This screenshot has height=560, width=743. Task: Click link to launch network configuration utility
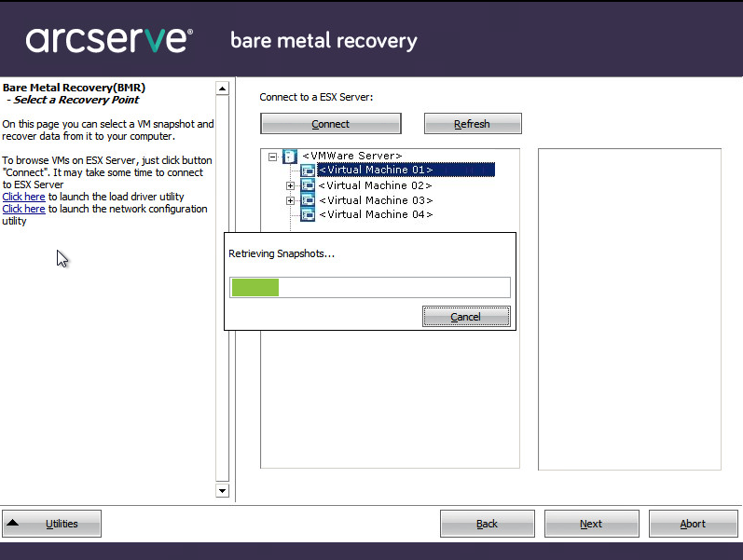coord(23,209)
